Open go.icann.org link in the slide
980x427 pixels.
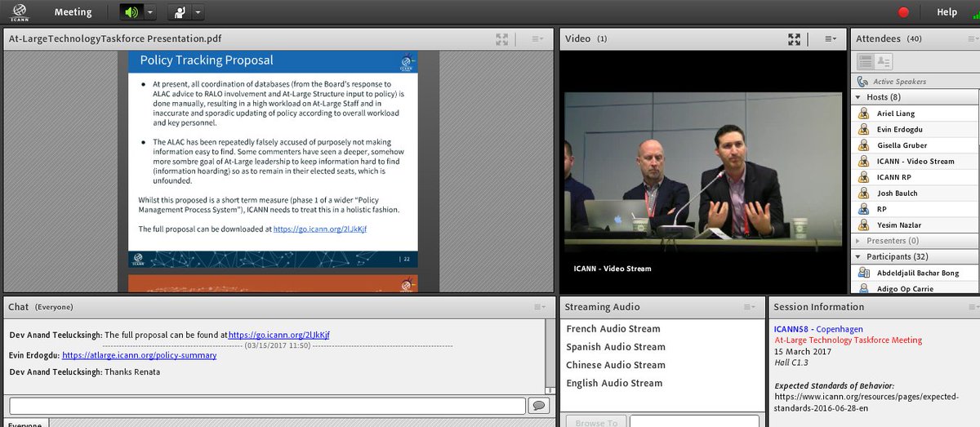pos(320,229)
